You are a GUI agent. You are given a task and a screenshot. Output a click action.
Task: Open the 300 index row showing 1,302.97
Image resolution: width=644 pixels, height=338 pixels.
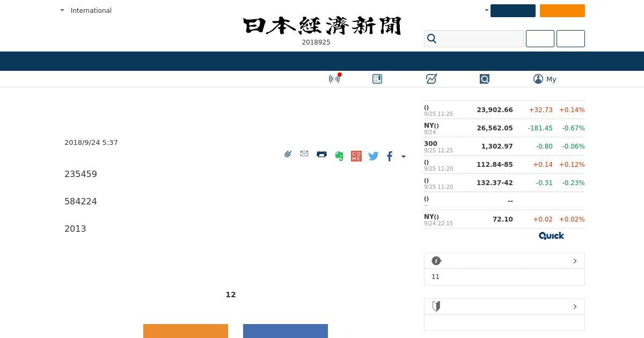504,146
